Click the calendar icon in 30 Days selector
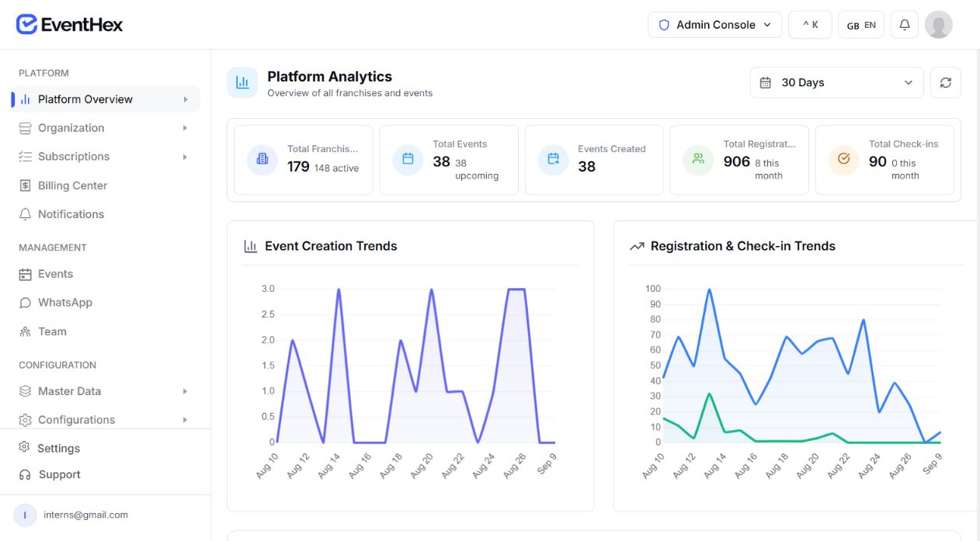Image resolution: width=980 pixels, height=541 pixels. [765, 82]
